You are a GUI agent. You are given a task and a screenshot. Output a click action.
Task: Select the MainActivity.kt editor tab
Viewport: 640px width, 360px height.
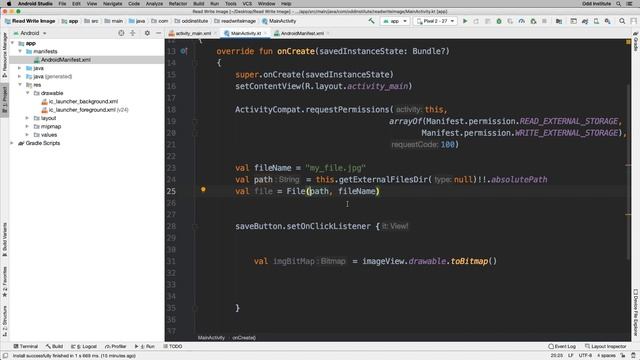(245, 33)
